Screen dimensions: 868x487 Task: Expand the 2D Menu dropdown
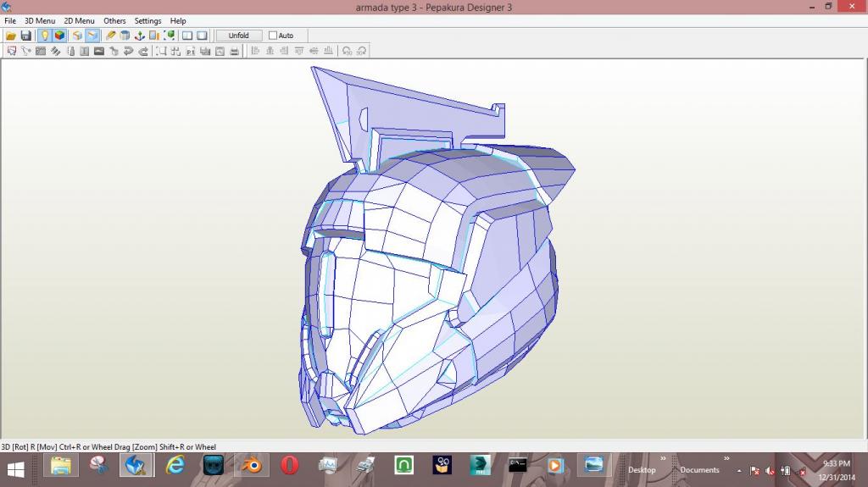(x=79, y=20)
